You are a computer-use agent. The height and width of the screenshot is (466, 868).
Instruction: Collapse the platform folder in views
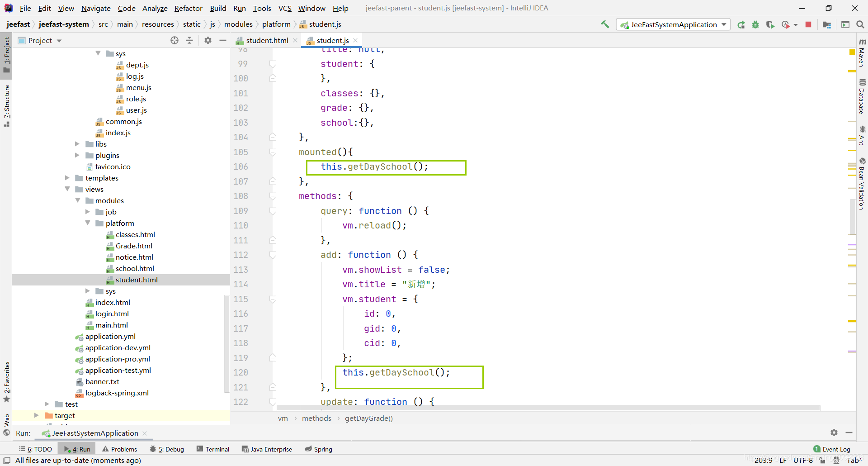tap(88, 223)
